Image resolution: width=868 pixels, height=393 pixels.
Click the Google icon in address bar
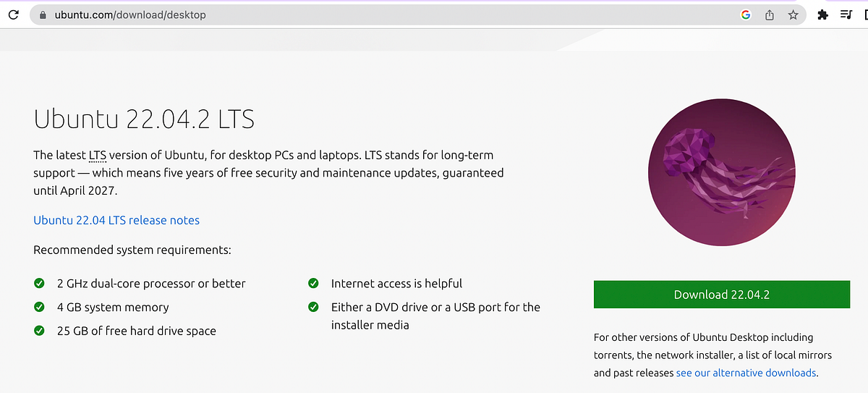[746, 14]
